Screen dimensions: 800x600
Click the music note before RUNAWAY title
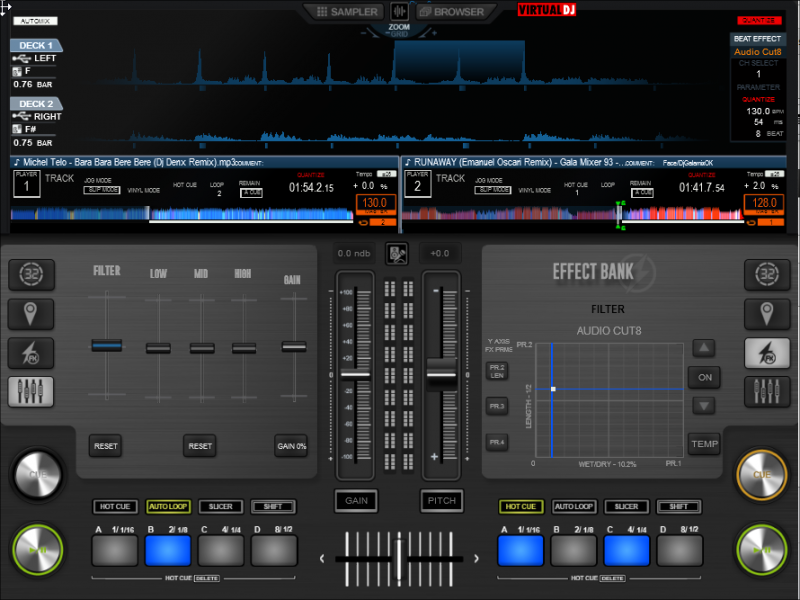408,162
